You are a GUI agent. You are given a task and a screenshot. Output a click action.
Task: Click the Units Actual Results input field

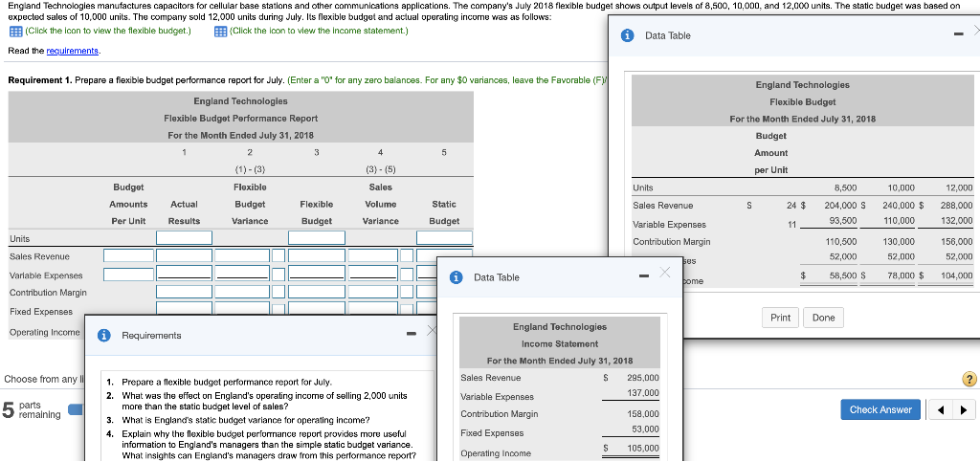coord(184,238)
